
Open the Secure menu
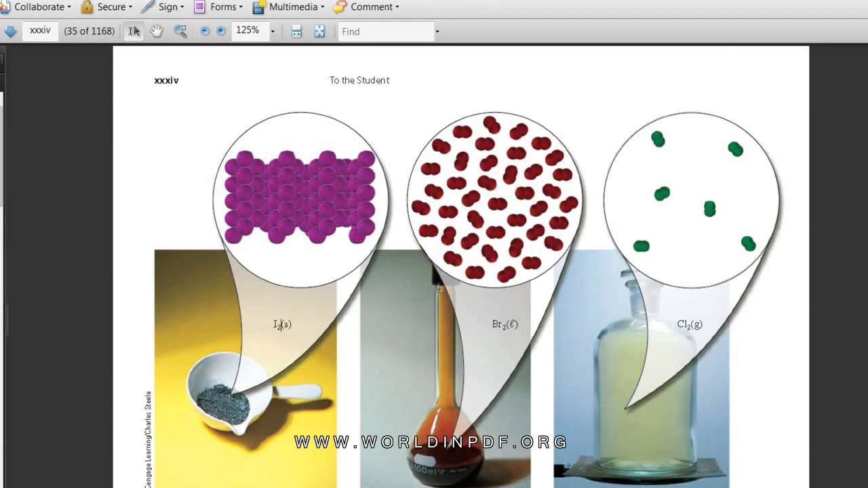(x=106, y=7)
